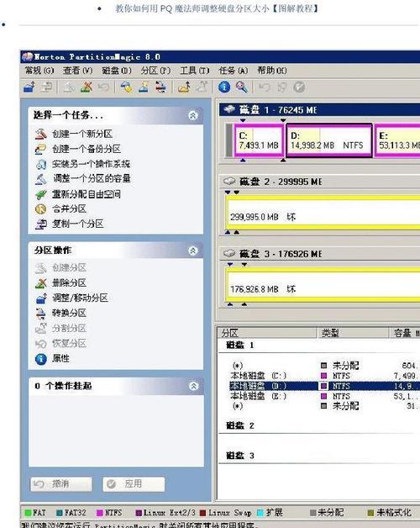Click the icon beside 删除分区 in 分区操作
The image size is (420, 528).
click(x=41, y=282)
